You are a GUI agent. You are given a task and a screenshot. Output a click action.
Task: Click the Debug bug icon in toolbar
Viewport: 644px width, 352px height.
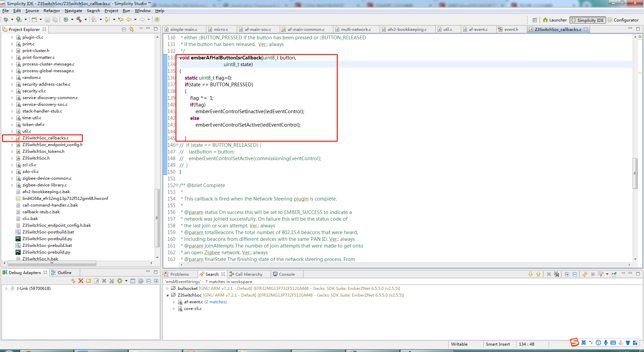tap(6, 19)
